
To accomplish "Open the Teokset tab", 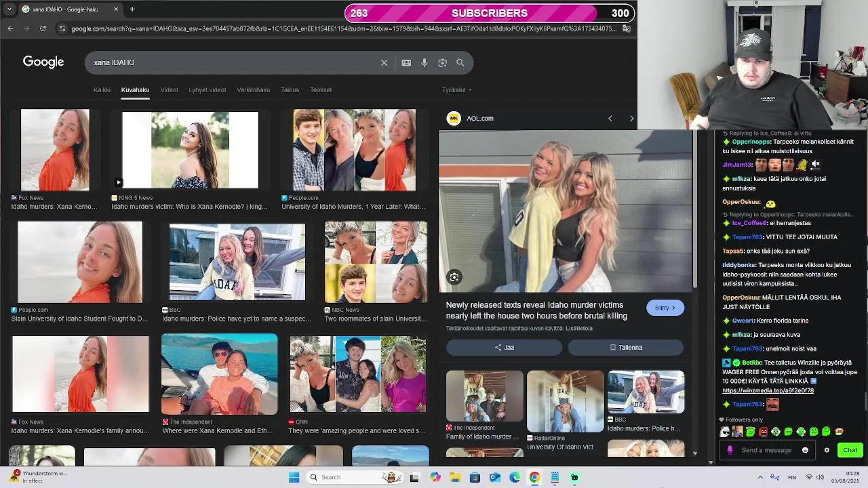I will point(321,89).
